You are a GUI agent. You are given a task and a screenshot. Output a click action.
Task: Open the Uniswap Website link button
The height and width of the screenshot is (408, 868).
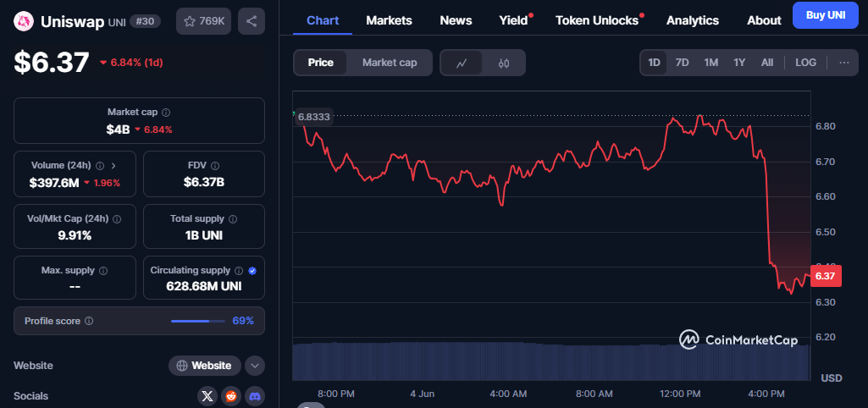pos(205,366)
